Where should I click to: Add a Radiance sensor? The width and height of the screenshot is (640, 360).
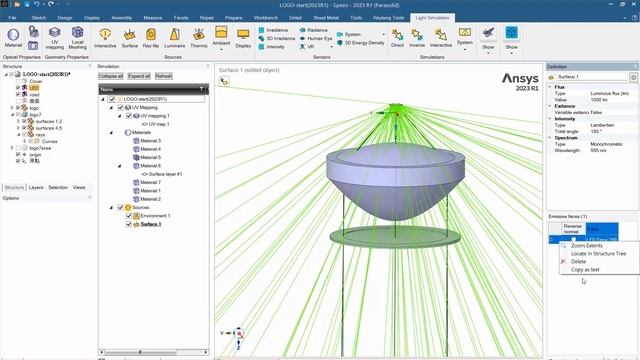pos(313,30)
